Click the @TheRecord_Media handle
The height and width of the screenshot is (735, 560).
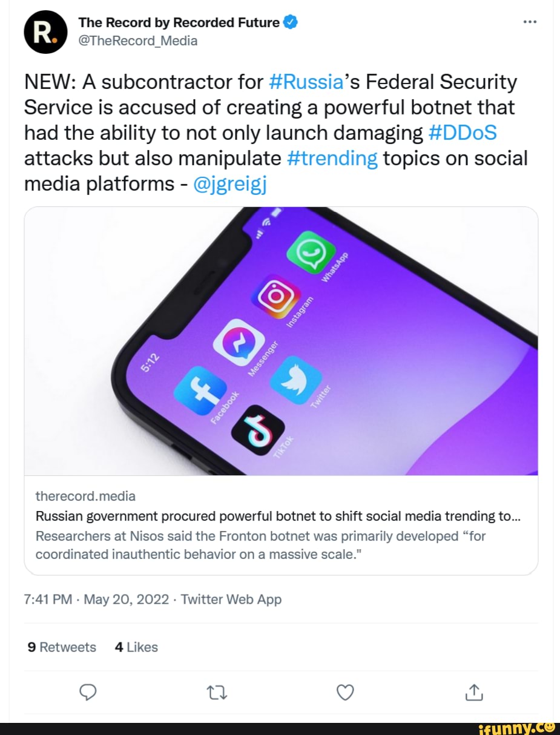coord(138,41)
